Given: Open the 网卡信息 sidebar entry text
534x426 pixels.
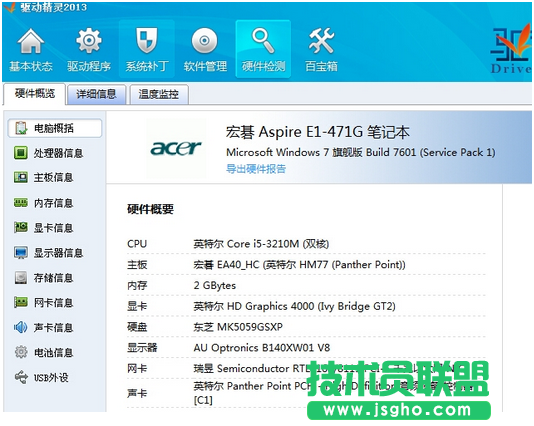Looking at the screenshot, I should point(53,303).
